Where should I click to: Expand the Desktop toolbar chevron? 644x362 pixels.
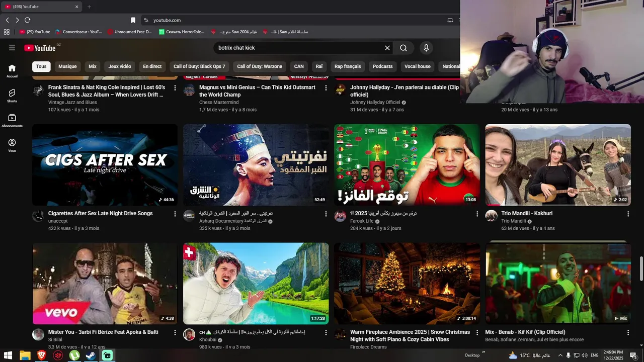coord(484,352)
